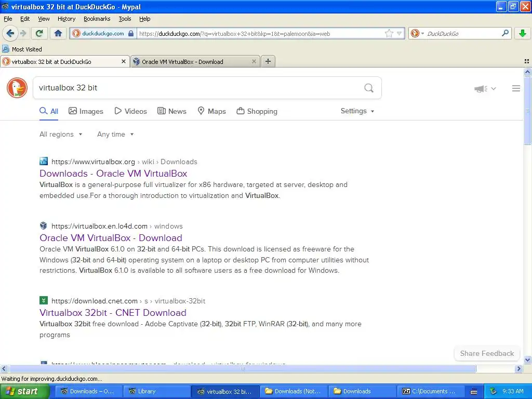Open the browser home page icon

58,33
